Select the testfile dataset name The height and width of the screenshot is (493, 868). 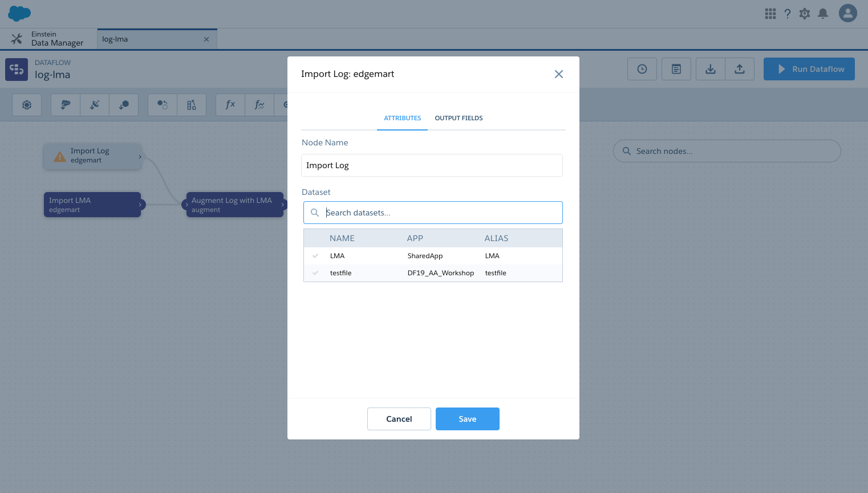pyautogui.click(x=341, y=273)
